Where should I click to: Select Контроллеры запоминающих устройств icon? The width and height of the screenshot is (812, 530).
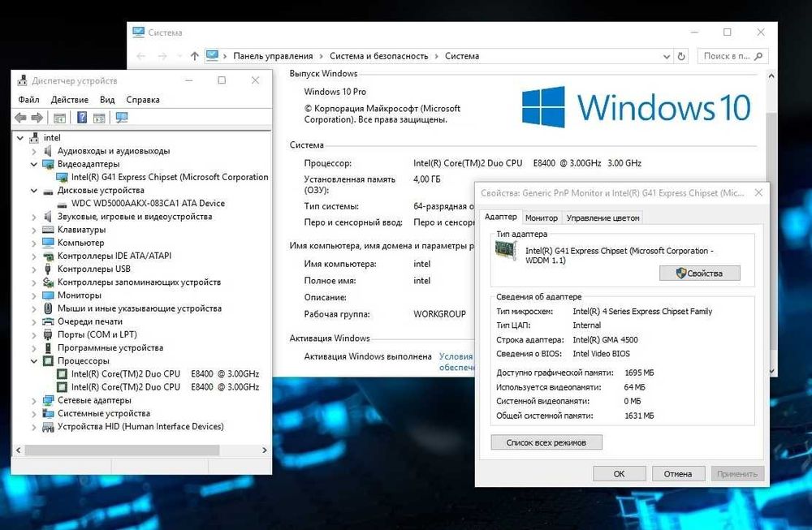48,282
